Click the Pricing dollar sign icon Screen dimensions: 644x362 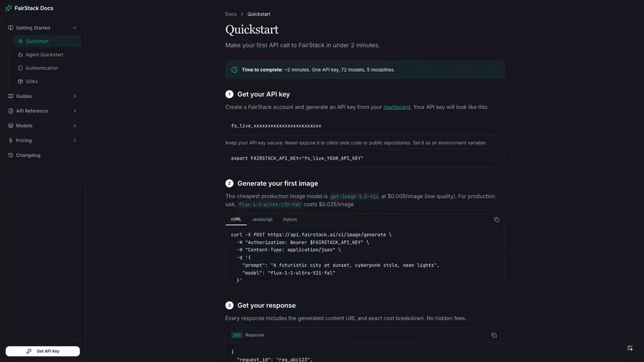[11, 140]
